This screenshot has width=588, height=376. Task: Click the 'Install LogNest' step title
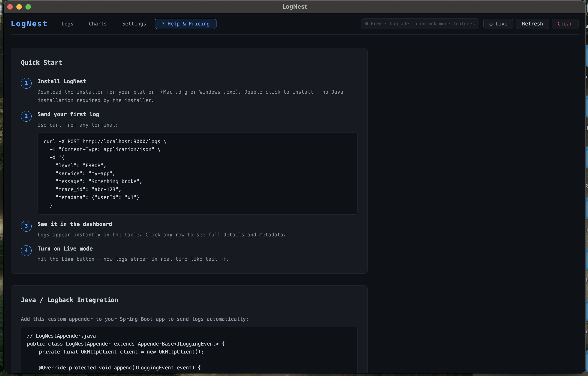point(62,81)
